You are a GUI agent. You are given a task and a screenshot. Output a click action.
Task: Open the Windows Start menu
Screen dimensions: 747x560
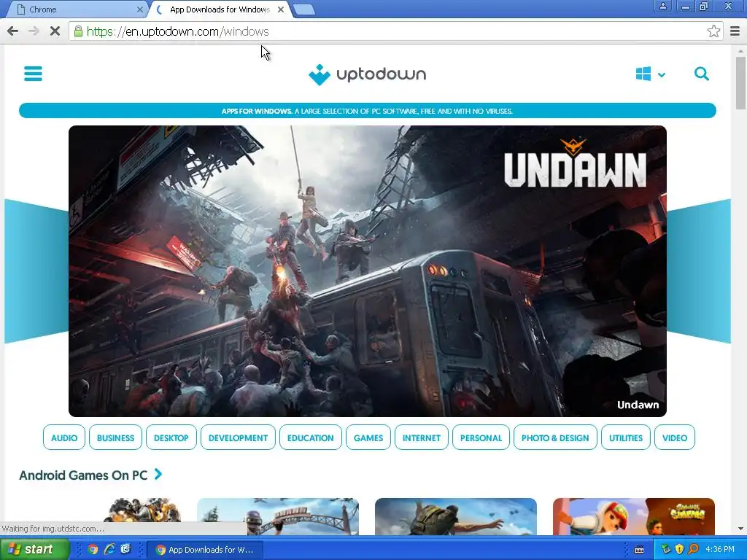click(x=34, y=549)
